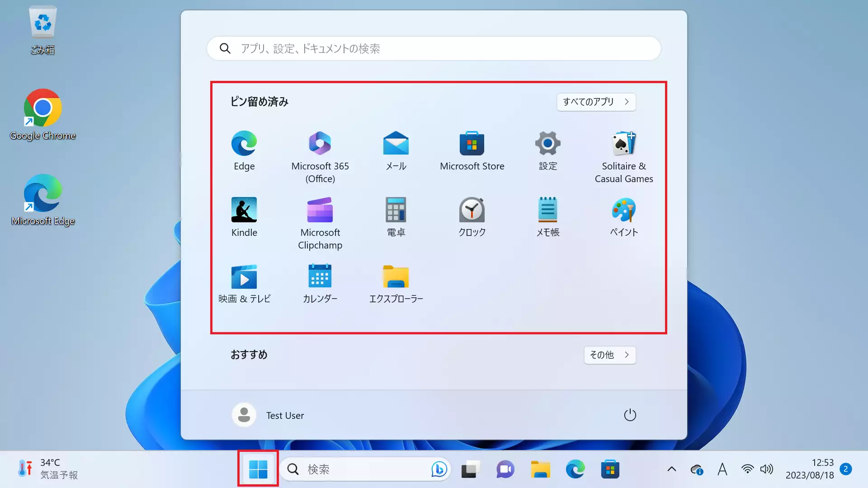Viewport: 868px width, 488px height.
Task: Expand the hidden system tray icons chevron
Action: [x=672, y=469]
